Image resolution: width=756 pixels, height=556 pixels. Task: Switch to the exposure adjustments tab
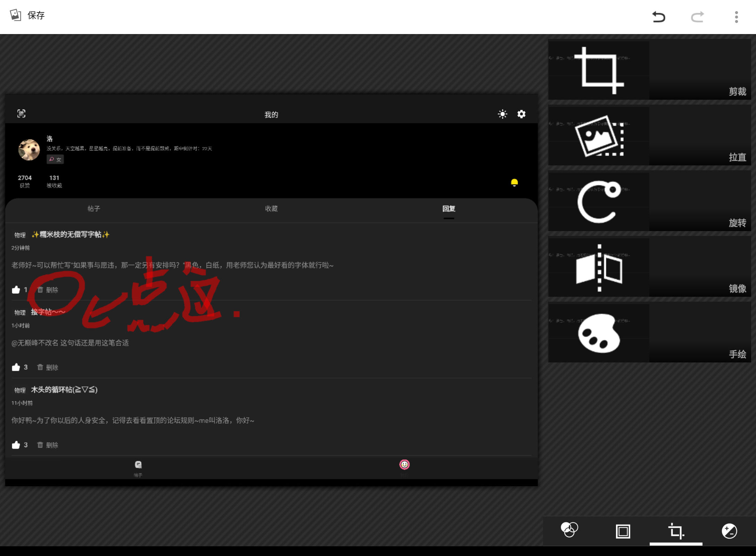pos(729,531)
